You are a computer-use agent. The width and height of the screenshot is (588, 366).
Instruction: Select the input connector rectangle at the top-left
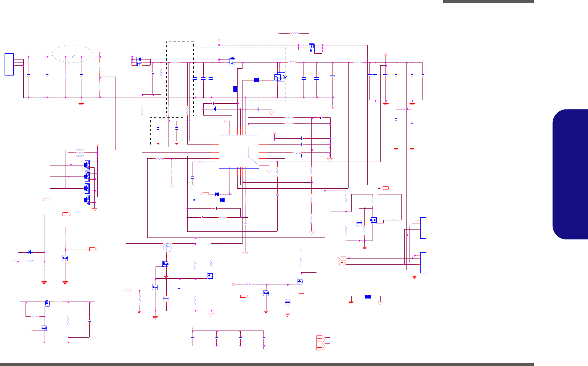(x=9, y=64)
